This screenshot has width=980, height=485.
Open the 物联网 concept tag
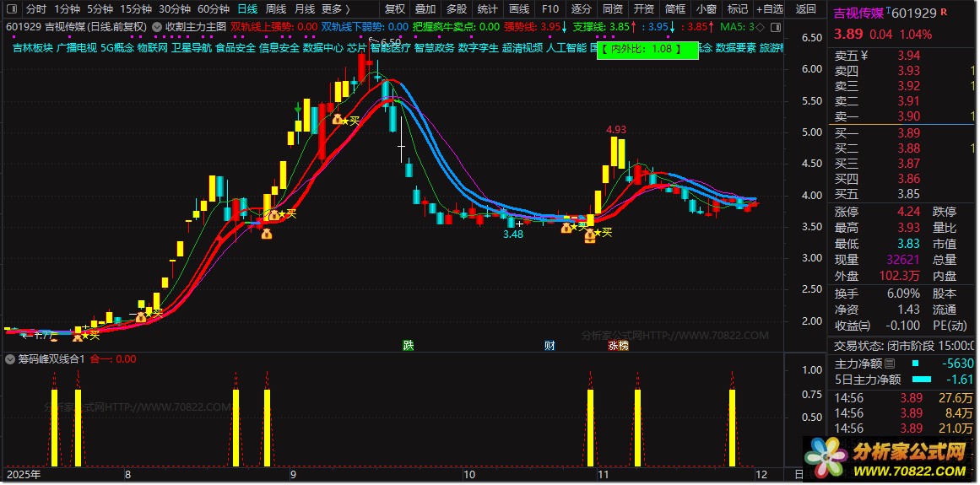tap(153, 48)
